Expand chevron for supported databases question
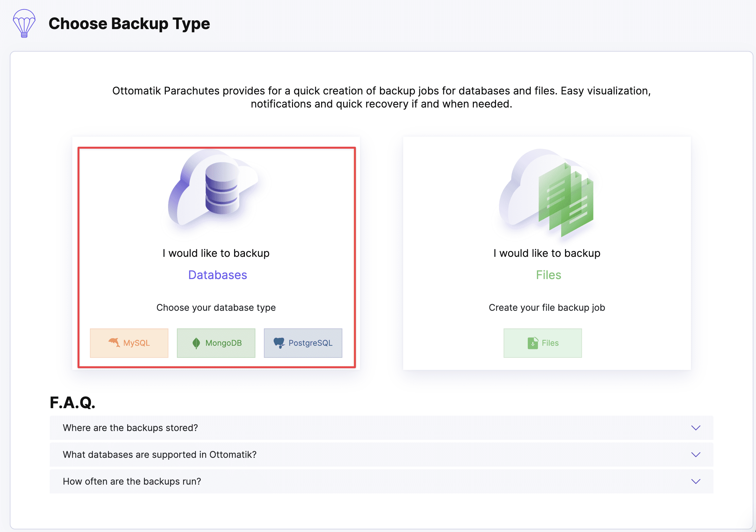Viewport: 756px width, 532px height. tap(696, 454)
